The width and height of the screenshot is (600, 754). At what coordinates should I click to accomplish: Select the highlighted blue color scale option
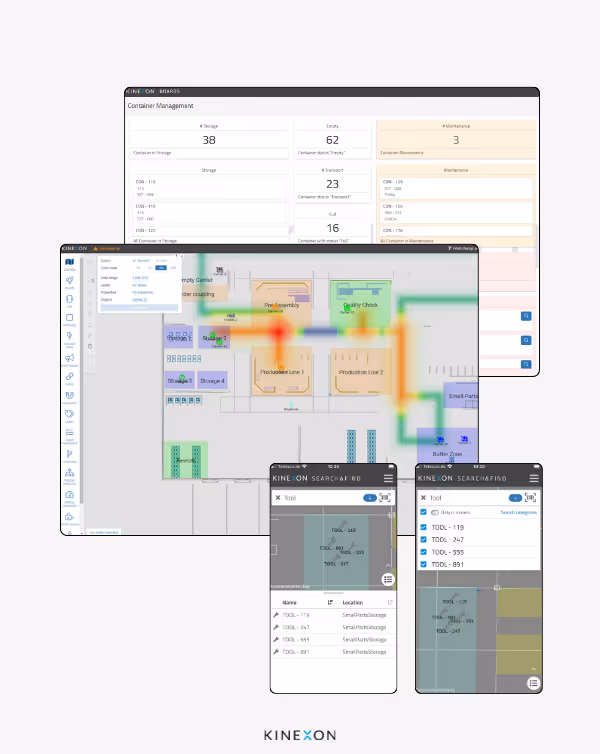(x=161, y=268)
